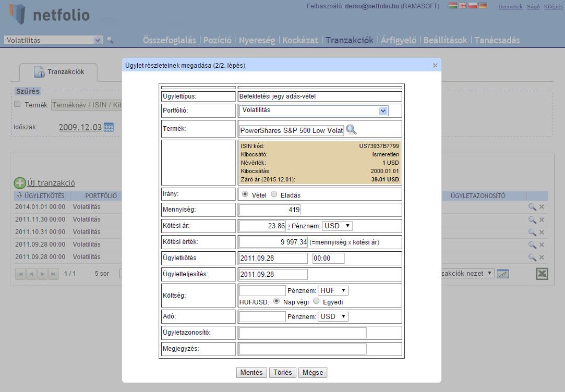Select the Eladás direction radio
Viewport: 565px width, 392px height.
[274, 194]
